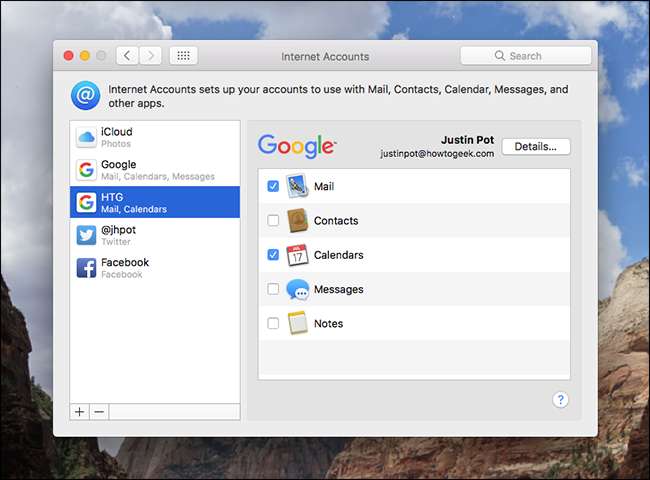This screenshot has width=650, height=480.
Task: Click the Mail app stamp icon
Action: tap(298, 186)
